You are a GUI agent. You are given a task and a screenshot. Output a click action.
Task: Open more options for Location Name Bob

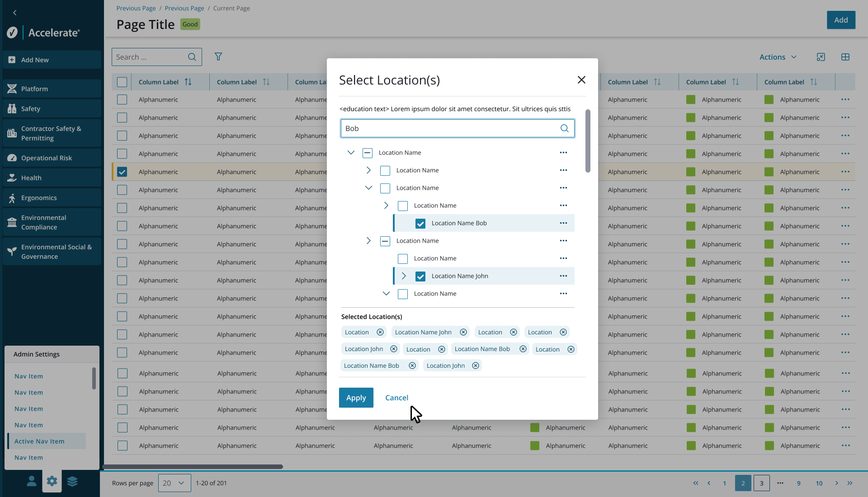pyautogui.click(x=563, y=223)
